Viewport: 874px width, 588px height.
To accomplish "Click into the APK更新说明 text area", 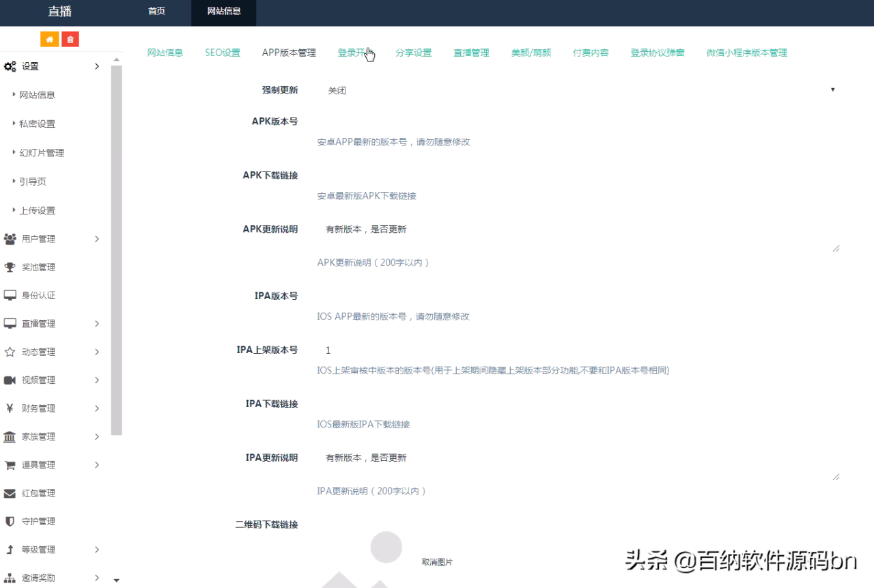I will click(x=578, y=236).
